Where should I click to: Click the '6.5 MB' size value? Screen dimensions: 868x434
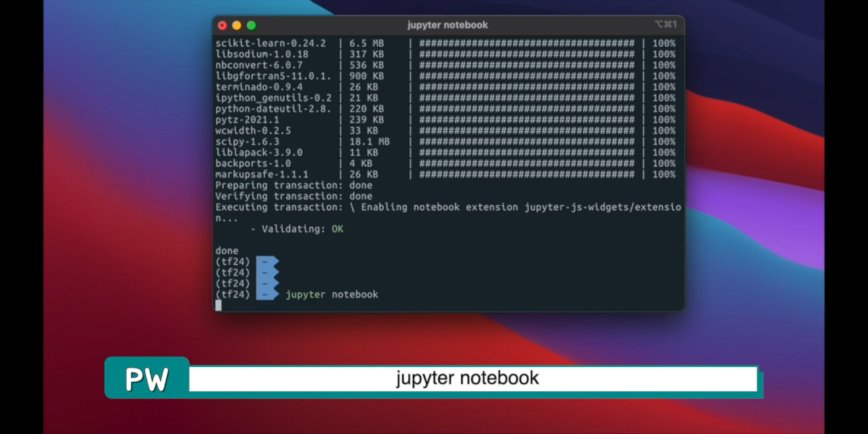tap(367, 43)
